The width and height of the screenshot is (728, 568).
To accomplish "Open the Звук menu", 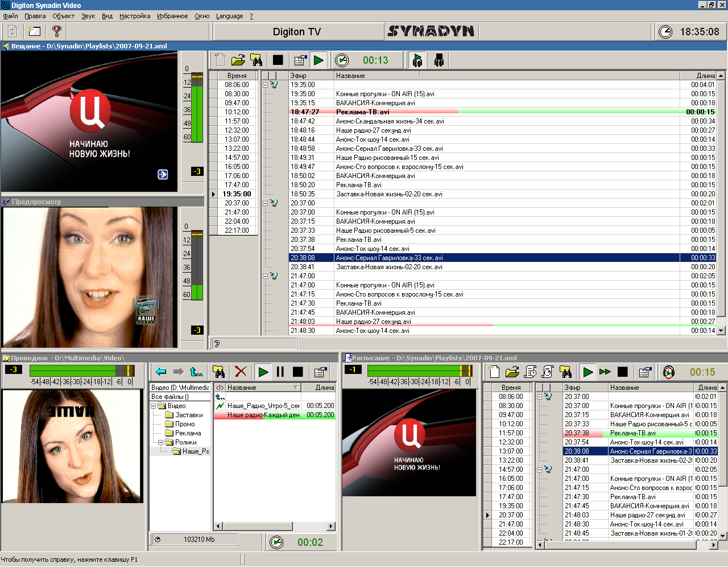I will tap(88, 16).
